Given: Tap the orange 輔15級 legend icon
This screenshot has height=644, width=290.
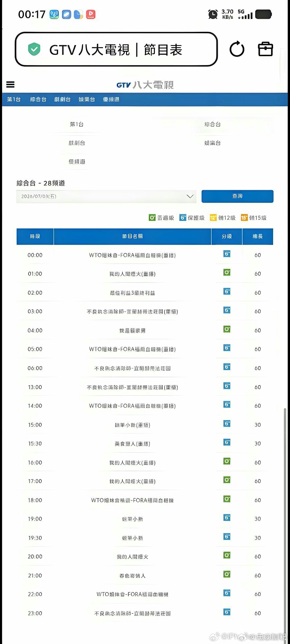Looking at the screenshot, I should 244,218.
